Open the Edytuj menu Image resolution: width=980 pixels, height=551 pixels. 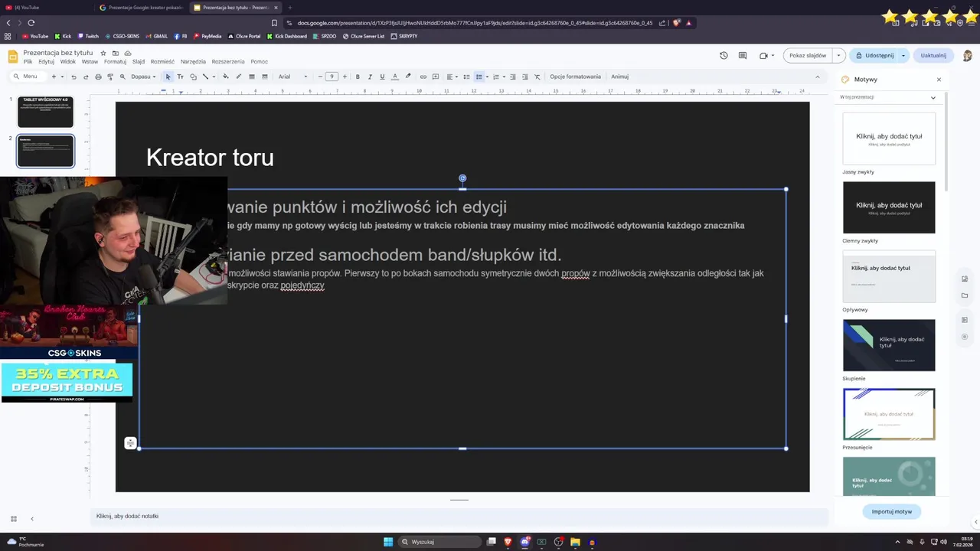(46, 62)
